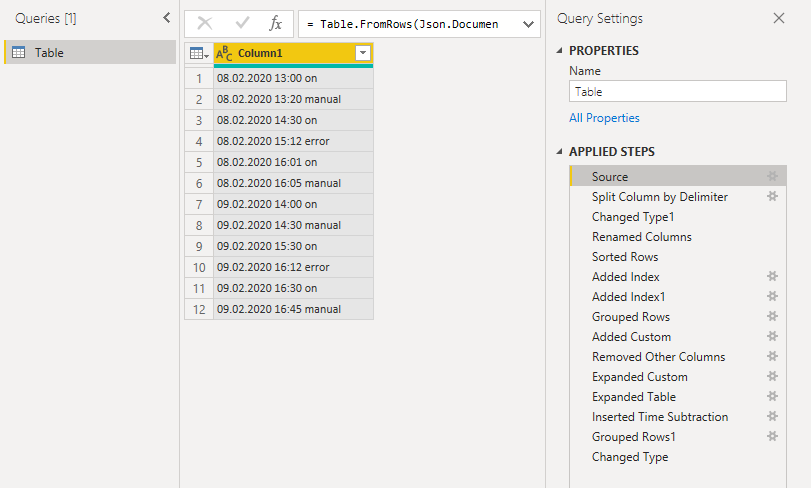Viewport: 811px width, 488px height.
Task: Open the Column1 filter dropdown
Action: point(363,53)
